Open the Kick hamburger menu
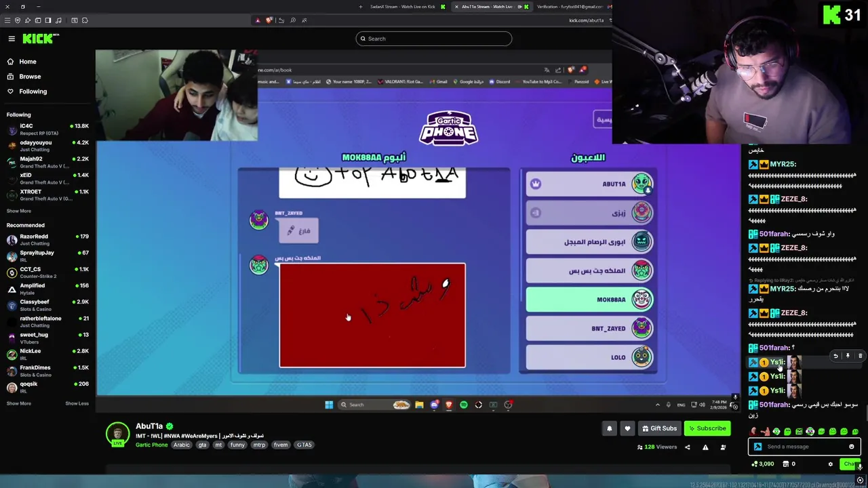 [12, 39]
